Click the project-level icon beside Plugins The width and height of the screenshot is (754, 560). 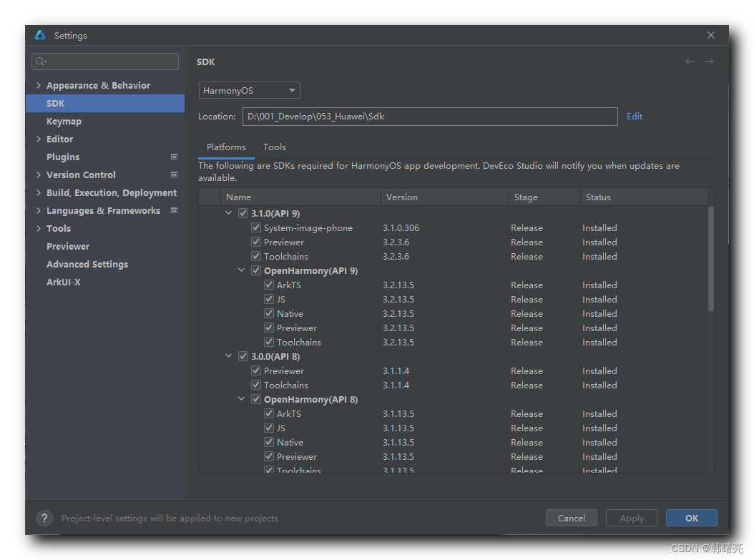point(174,157)
